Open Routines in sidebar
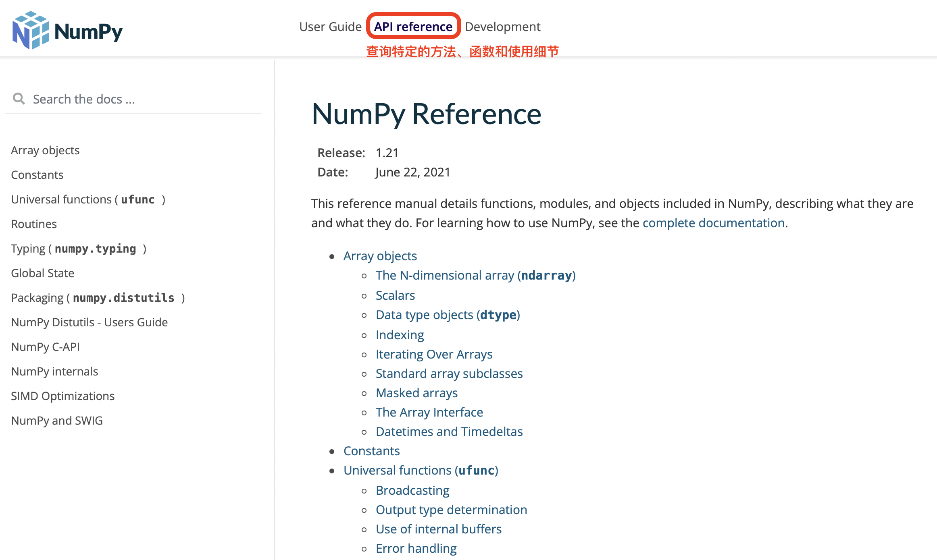This screenshot has width=937, height=560. (34, 224)
